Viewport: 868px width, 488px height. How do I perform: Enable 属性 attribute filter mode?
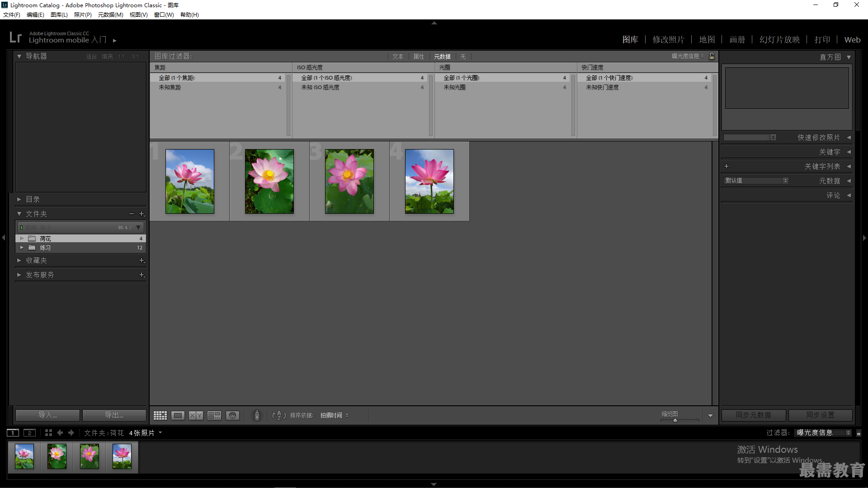click(419, 56)
